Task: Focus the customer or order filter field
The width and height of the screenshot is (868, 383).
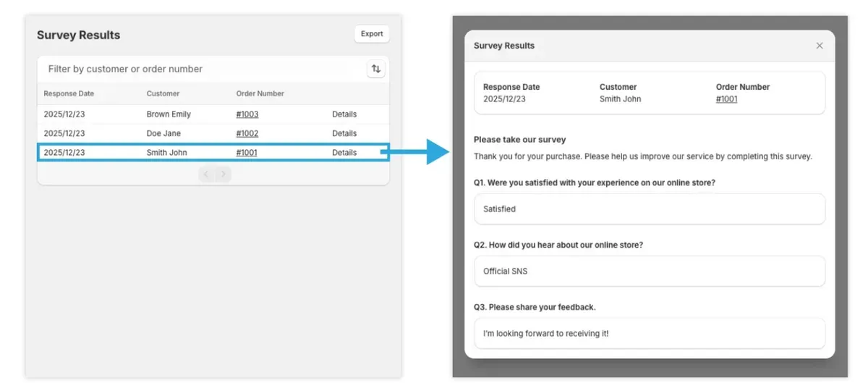Action: tap(203, 69)
